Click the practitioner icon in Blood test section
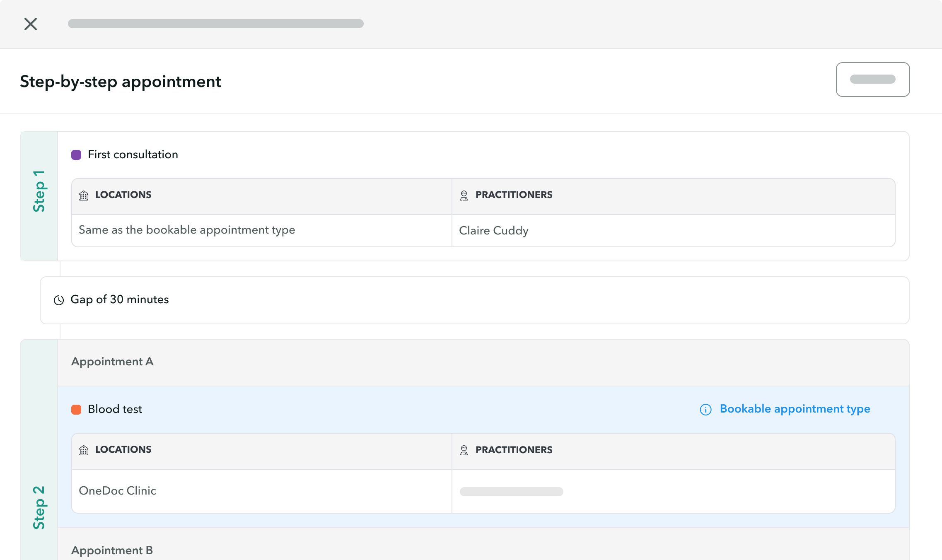This screenshot has width=942, height=560. pyautogui.click(x=464, y=450)
